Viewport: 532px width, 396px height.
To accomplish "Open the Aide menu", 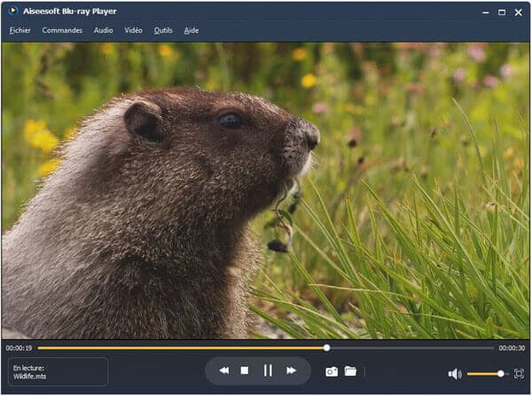I will tap(192, 30).
